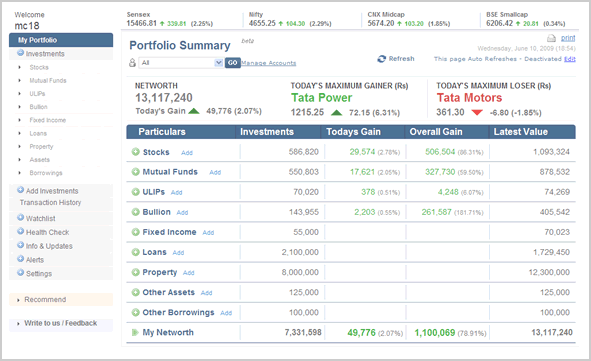Click the Watchlist sidebar icon

(21, 217)
